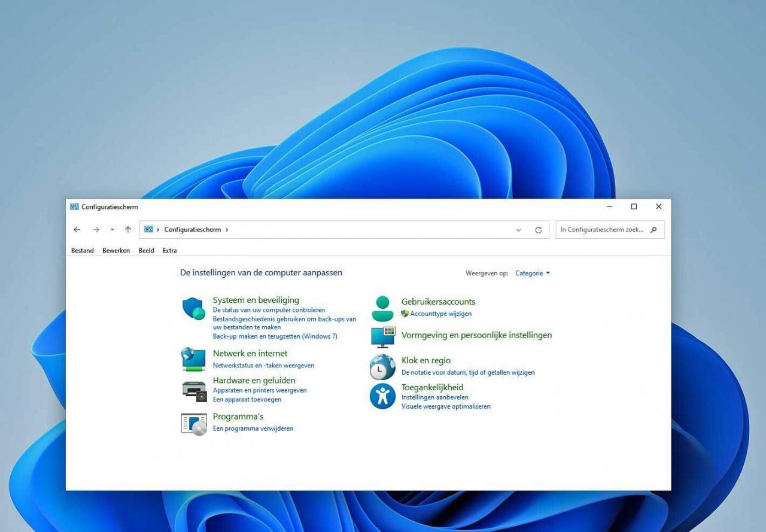
Task: Refresh the view with the refresh icon
Action: (538, 229)
